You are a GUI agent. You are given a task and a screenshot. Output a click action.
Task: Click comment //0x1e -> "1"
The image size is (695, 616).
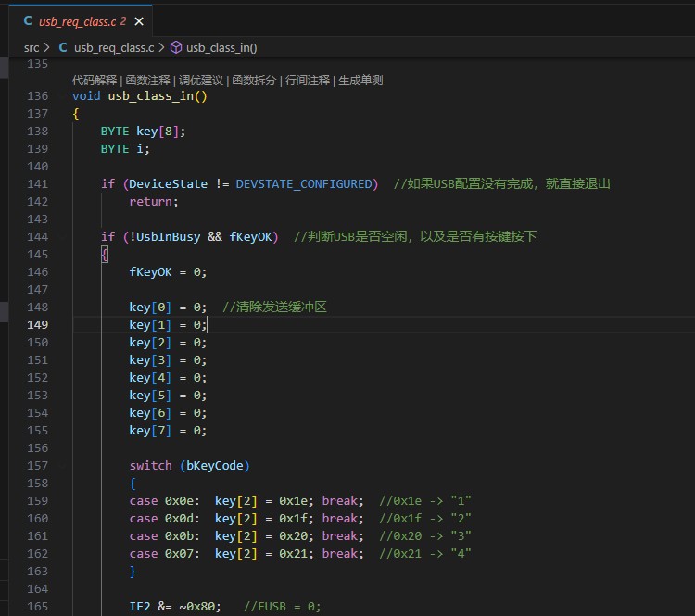tap(424, 501)
